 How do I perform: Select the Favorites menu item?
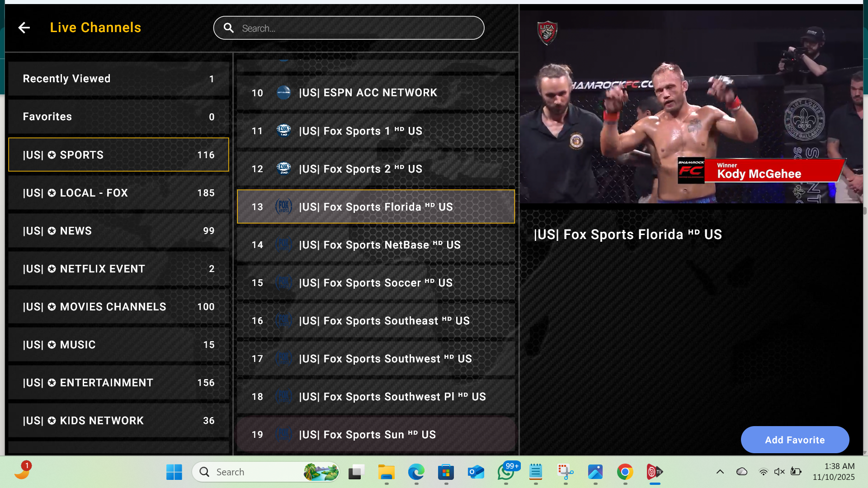click(x=118, y=116)
